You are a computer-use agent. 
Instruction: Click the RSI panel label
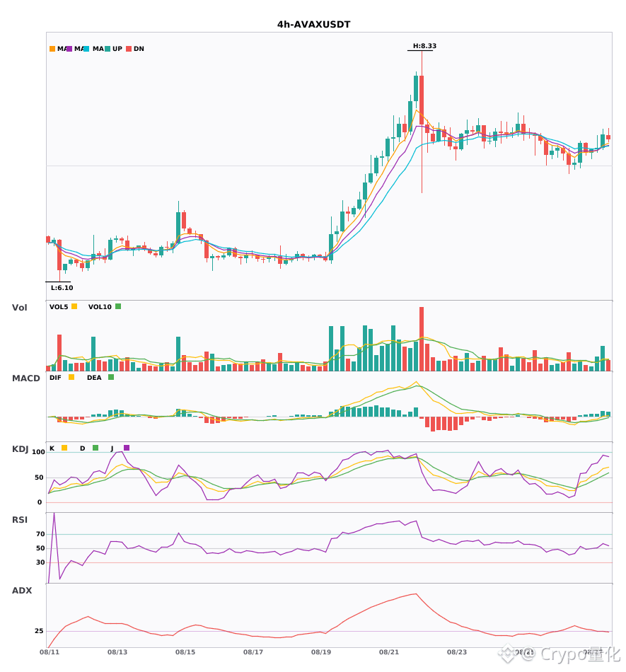pos(20,520)
